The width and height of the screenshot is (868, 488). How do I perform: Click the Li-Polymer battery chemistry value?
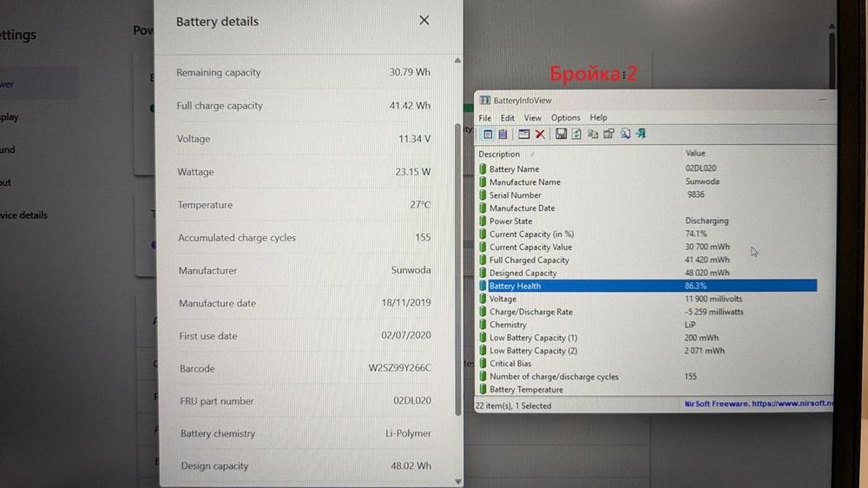(x=408, y=433)
